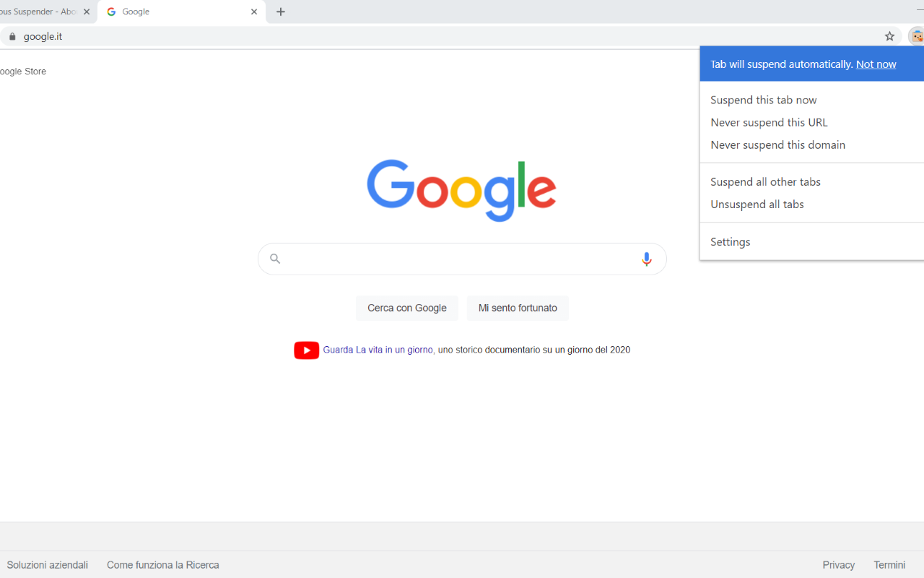Viewport: 924px width, 578px height.
Task: Click the Cerca con Google button
Action: point(407,308)
